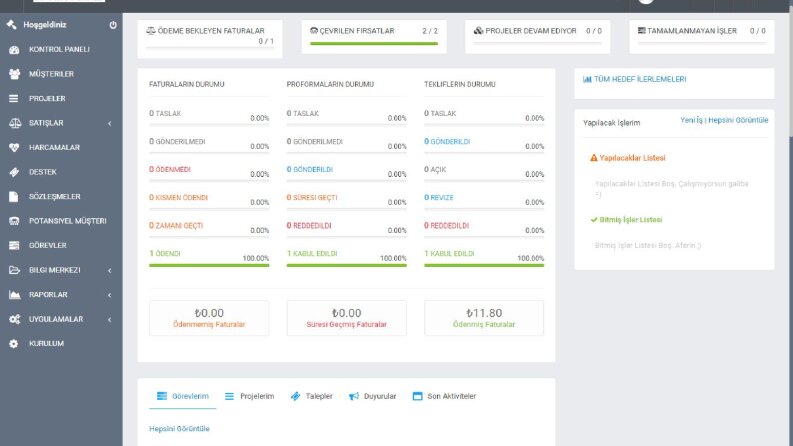This screenshot has height=446, width=793.
Task: Open Kurulum menu item
Action: [61, 343]
